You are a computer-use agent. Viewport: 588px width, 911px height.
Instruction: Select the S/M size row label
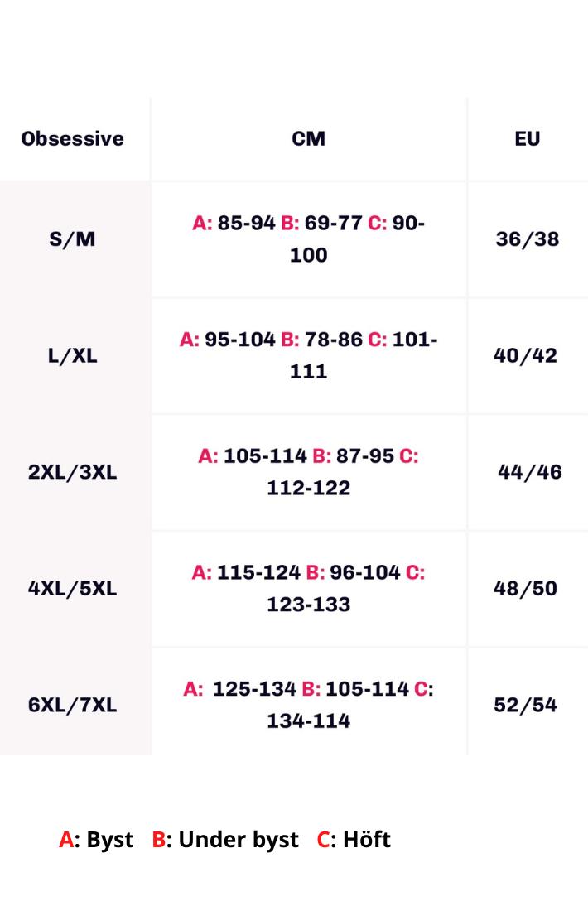point(73,239)
